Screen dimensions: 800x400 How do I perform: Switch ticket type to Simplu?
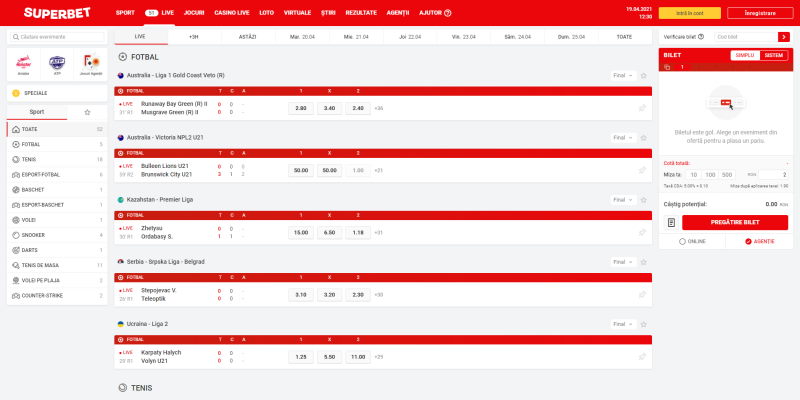[x=745, y=55]
